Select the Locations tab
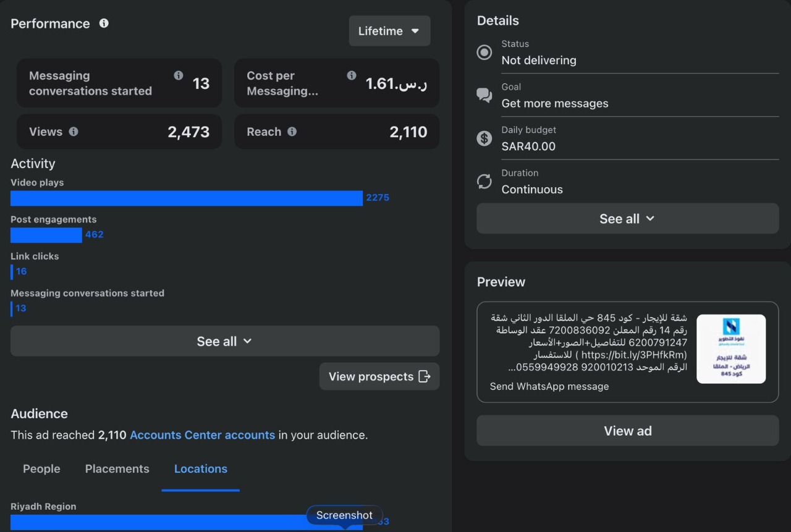This screenshot has height=532, width=791. pyautogui.click(x=200, y=469)
